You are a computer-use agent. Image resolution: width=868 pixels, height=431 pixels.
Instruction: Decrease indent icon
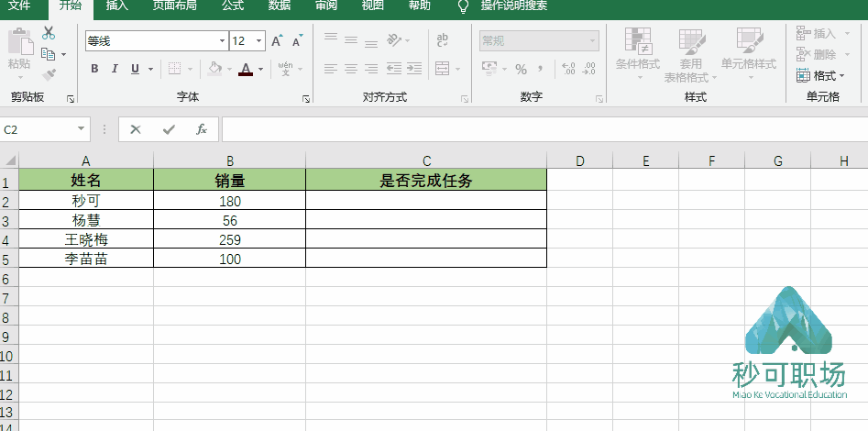(393, 69)
